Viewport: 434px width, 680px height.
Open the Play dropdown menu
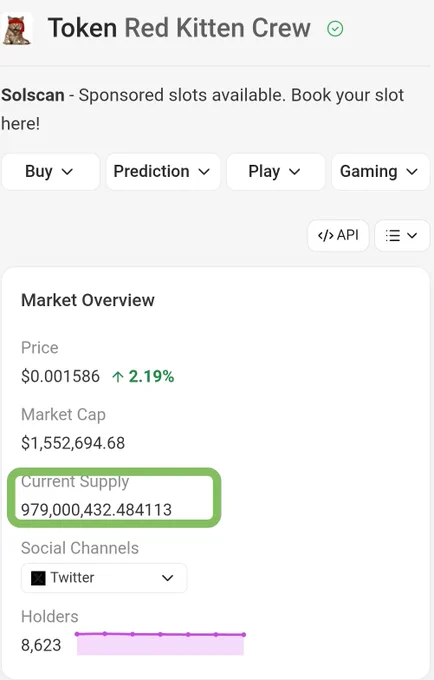pyautogui.click(x=276, y=172)
